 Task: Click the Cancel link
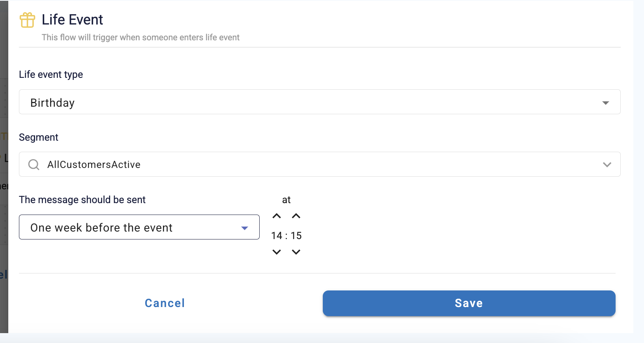pos(165,303)
